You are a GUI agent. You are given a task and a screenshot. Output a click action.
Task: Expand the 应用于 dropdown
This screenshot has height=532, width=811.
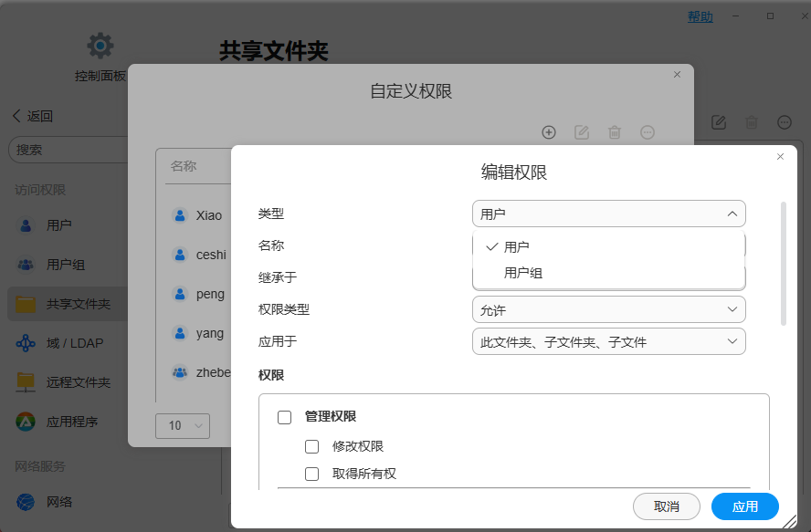pyautogui.click(x=609, y=342)
